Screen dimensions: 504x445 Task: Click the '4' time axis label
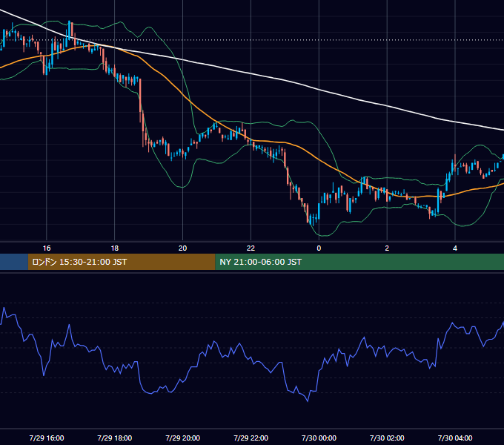[x=455, y=248]
